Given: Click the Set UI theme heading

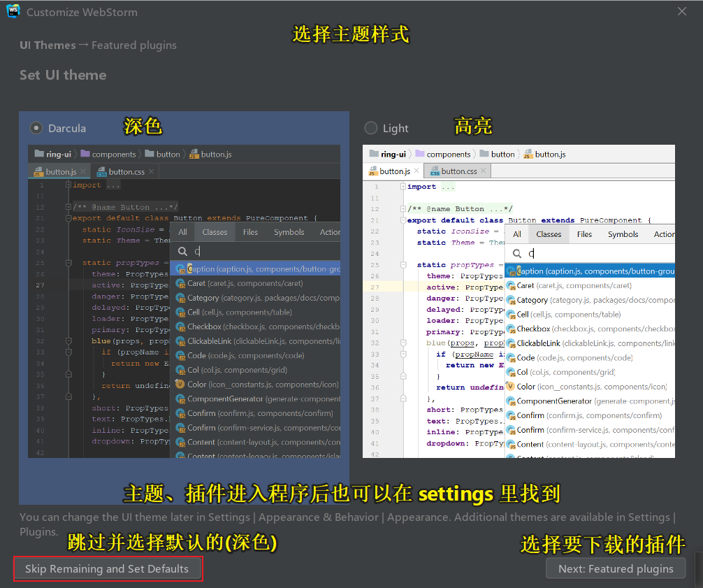Looking at the screenshot, I should tap(63, 75).
